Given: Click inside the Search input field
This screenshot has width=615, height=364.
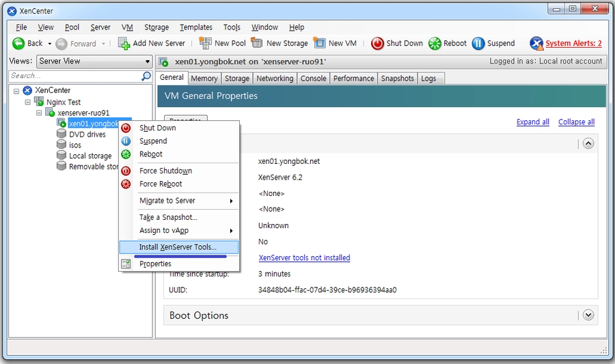Looking at the screenshot, I should [x=74, y=76].
